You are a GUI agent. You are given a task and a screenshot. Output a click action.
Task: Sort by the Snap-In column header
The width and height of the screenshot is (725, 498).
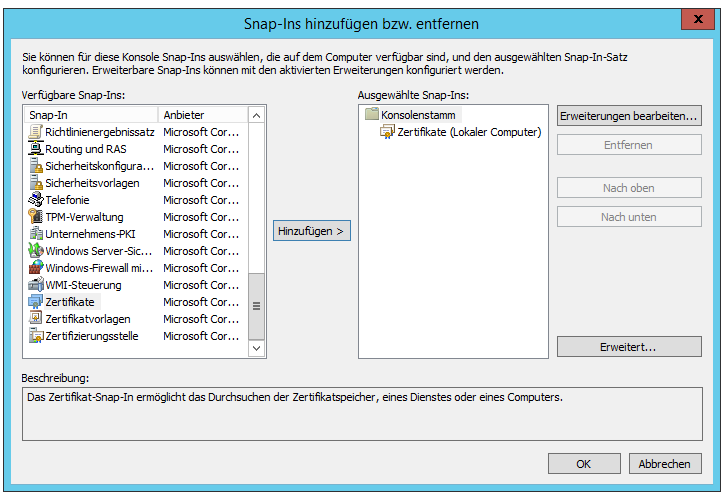92,115
